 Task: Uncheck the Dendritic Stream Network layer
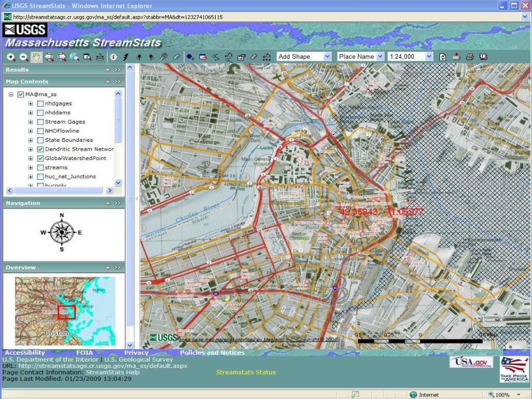click(x=40, y=149)
